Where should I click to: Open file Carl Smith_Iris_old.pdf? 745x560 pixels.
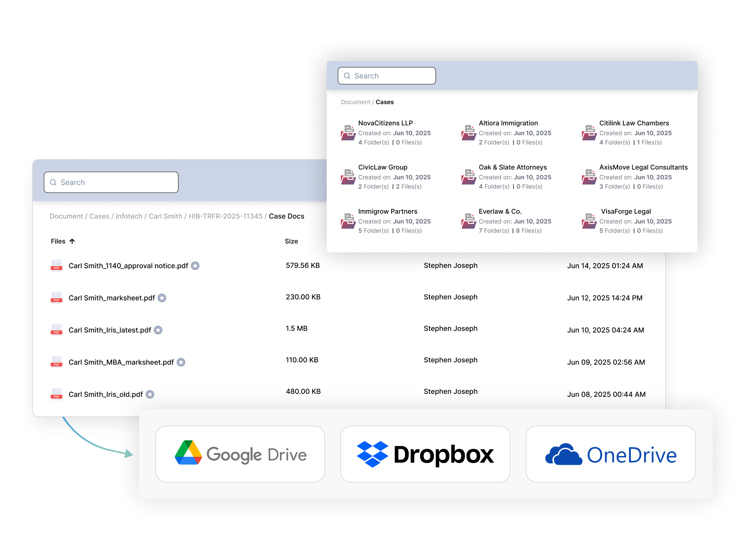pos(105,394)
